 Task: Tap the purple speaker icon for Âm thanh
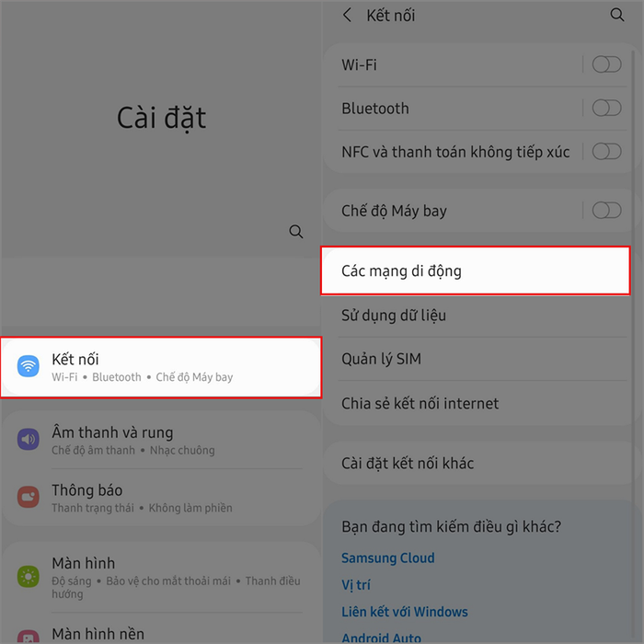(x=29, y=439)
